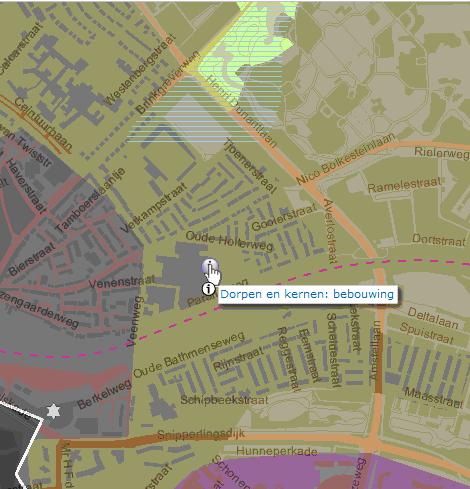Click the Ramelestraat label
The height and width of the screenshot is (489, 470).
(404, 185)
